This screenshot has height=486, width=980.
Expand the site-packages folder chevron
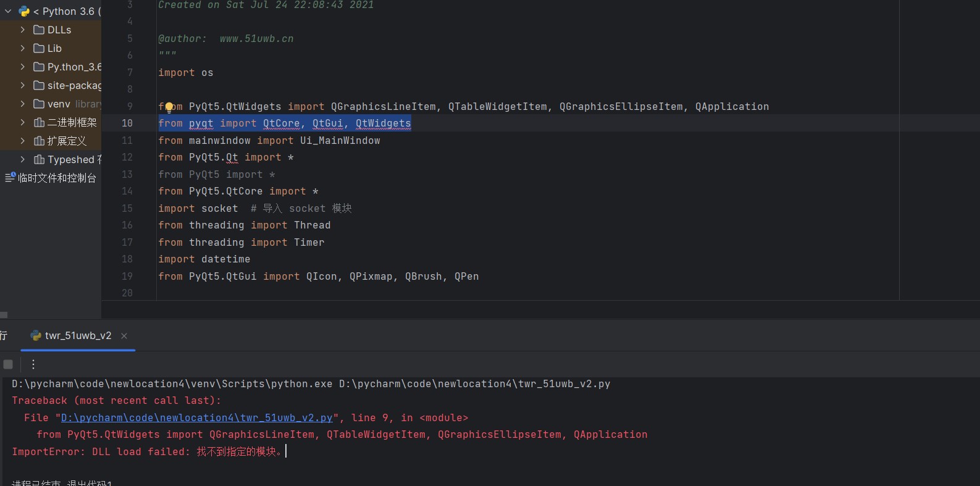pyautogui.click(x=23, y=85)
